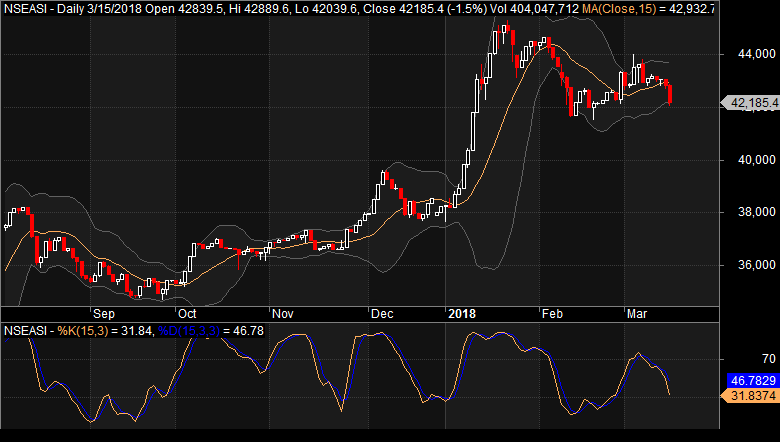Click the 70 level on stochastic axis
The width and height of the screenshot is (780, 442).
pyautogui.click(x=769, y=358)
